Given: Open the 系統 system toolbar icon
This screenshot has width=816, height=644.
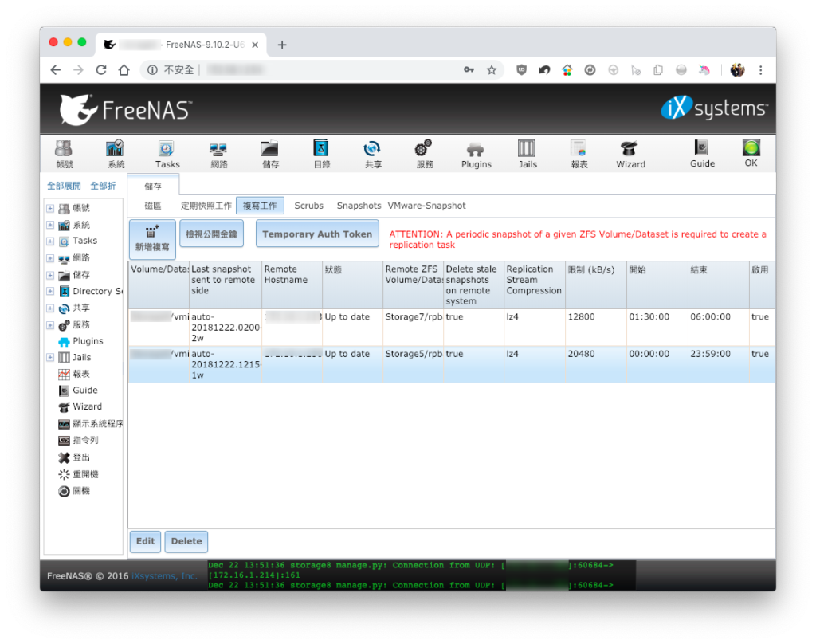Looking at the screenshot, I should click(116, 154).
